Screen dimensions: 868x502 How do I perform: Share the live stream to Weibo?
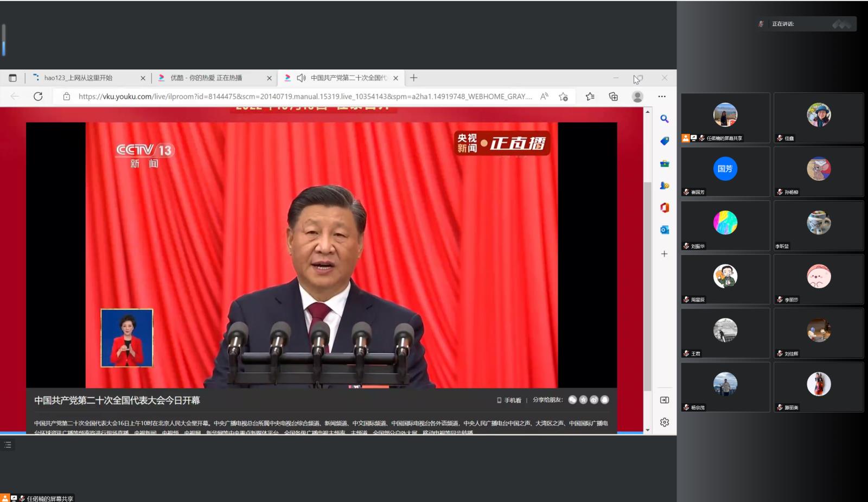(594, 400)
